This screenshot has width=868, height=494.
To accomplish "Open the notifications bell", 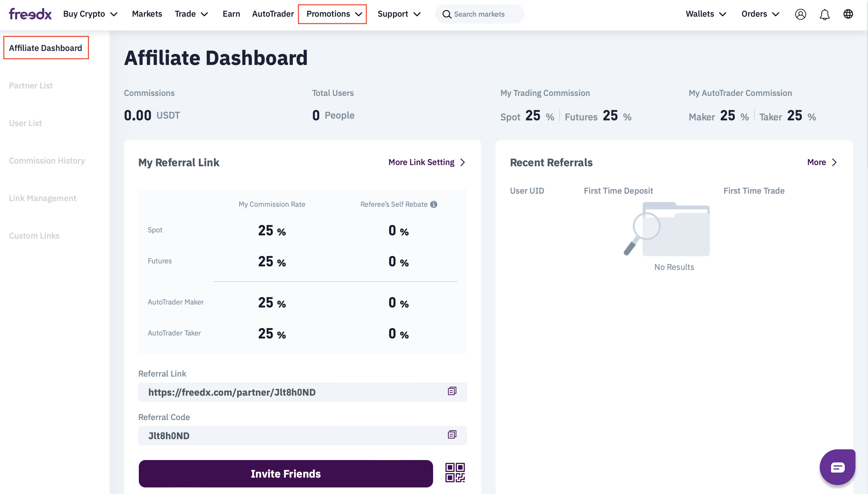I will pos(824,14).
